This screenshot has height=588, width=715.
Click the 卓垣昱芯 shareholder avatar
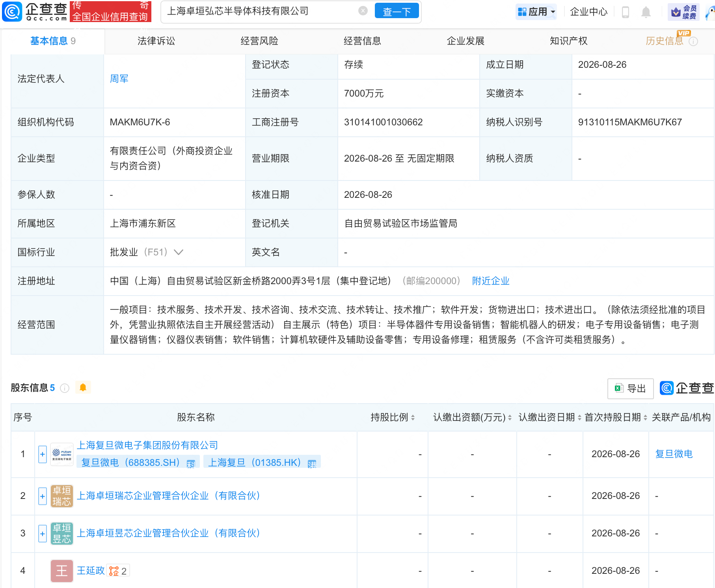(x=62, y=533)
